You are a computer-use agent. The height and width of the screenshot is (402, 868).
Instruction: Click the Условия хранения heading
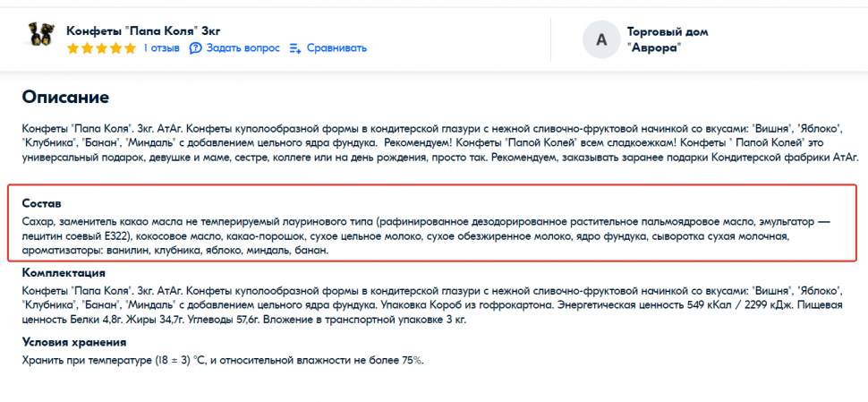pos(74,342)
